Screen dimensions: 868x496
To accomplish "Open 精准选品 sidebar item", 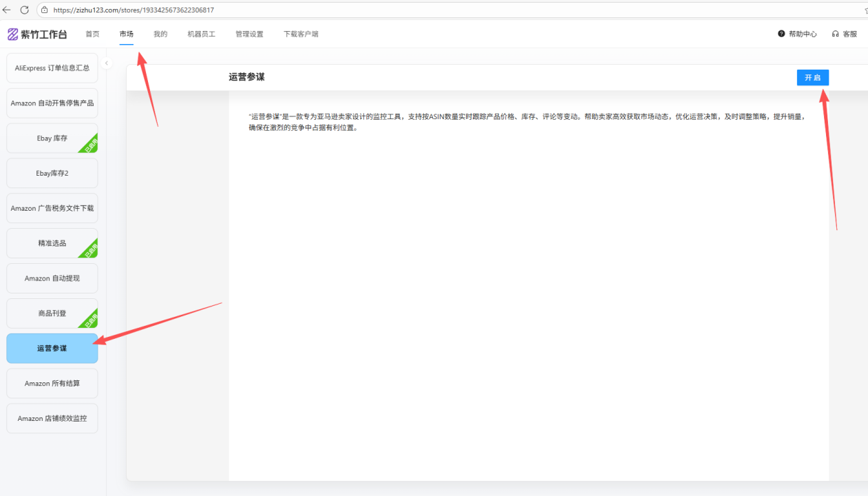I will [52, 243].
